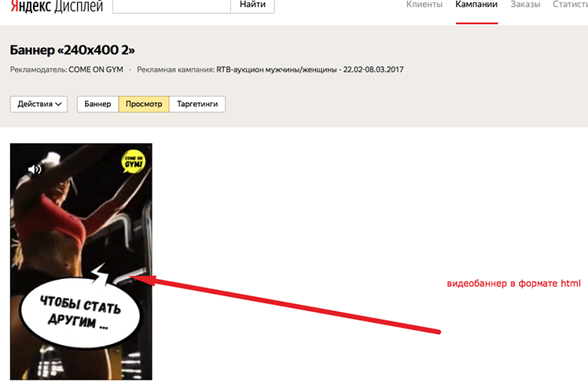Open the Действия dropdown menu

tap(39, 105)
